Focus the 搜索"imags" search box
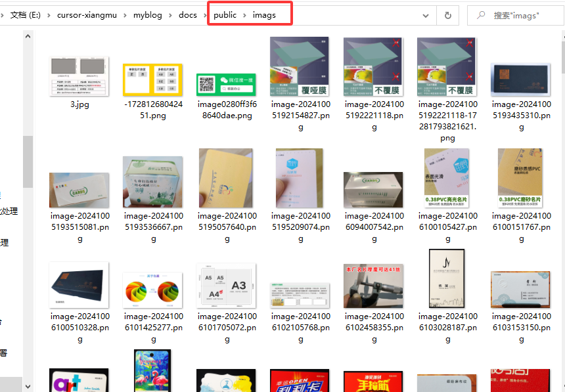Viewport: 565px width, 392px height. [x=516, y=16]
